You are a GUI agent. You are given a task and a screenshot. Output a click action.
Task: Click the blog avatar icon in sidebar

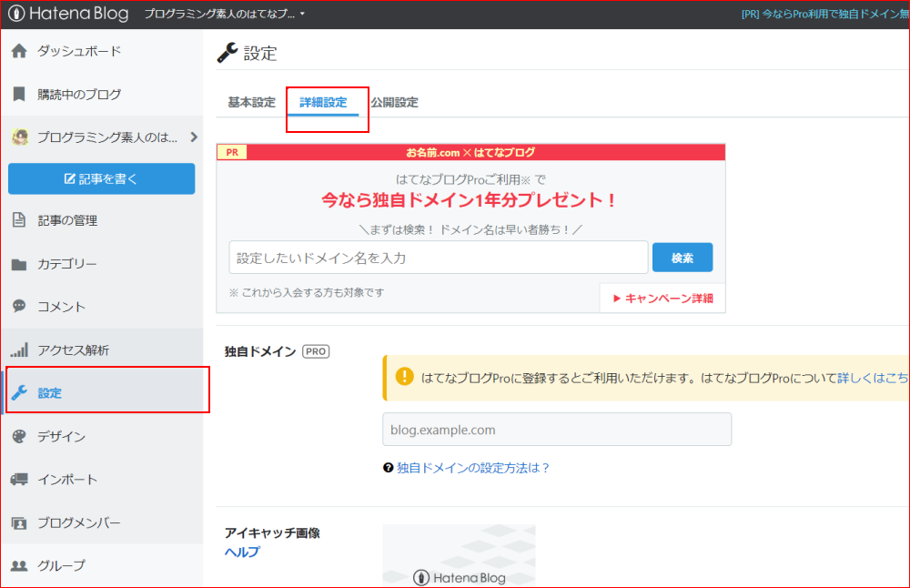20,137
